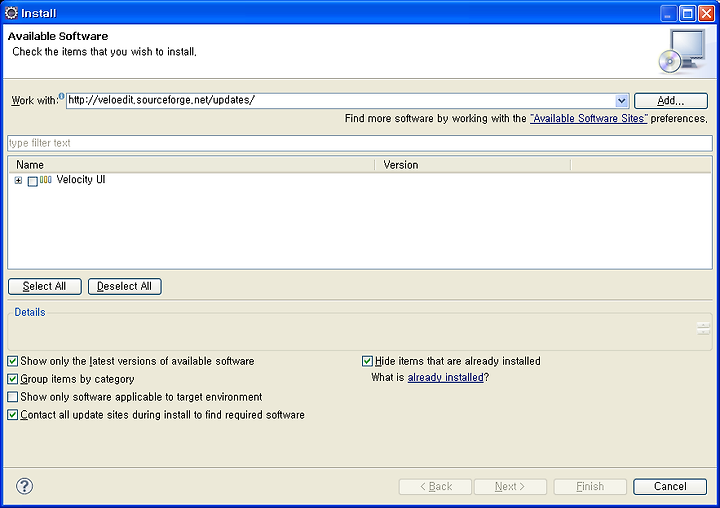Click the info marker beside Work with
The width and height of the screenshot is (720, 508).
[x=62, y=96]
